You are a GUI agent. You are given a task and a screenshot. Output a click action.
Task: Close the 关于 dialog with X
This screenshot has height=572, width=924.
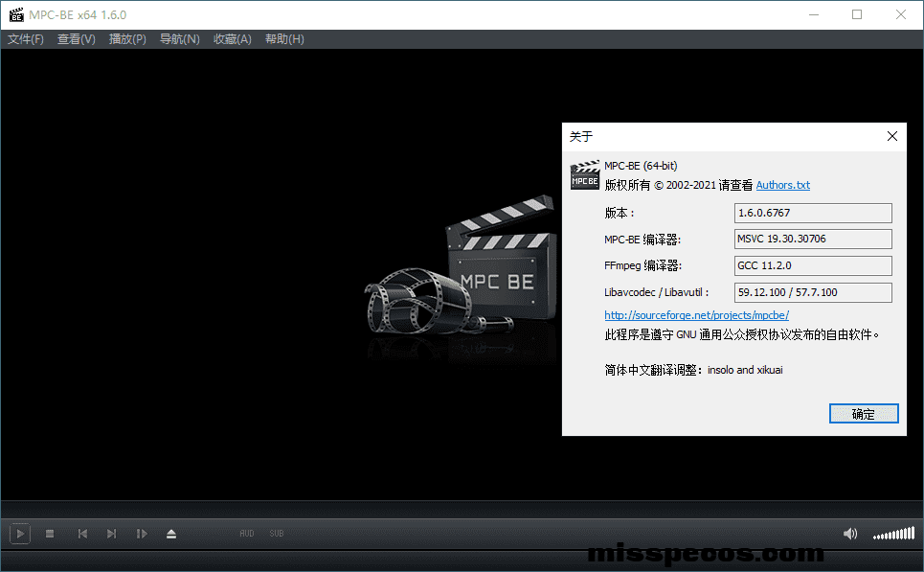click(892, 136)
